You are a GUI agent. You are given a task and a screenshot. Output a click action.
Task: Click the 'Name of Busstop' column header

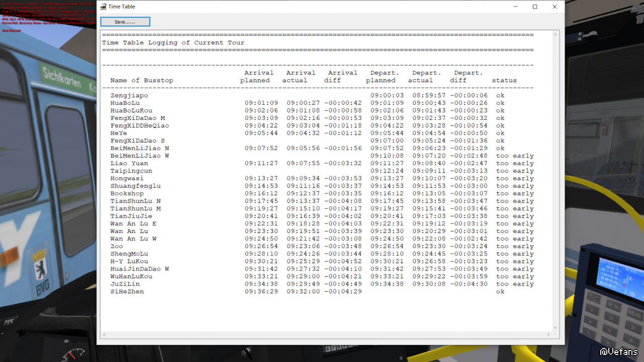[142, 80]
